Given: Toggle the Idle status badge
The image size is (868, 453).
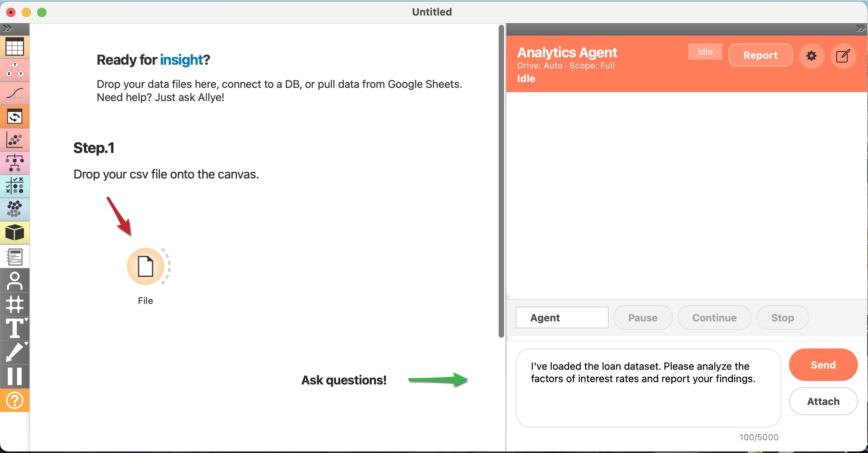Looking at the screenshot, I should [705, 51].
